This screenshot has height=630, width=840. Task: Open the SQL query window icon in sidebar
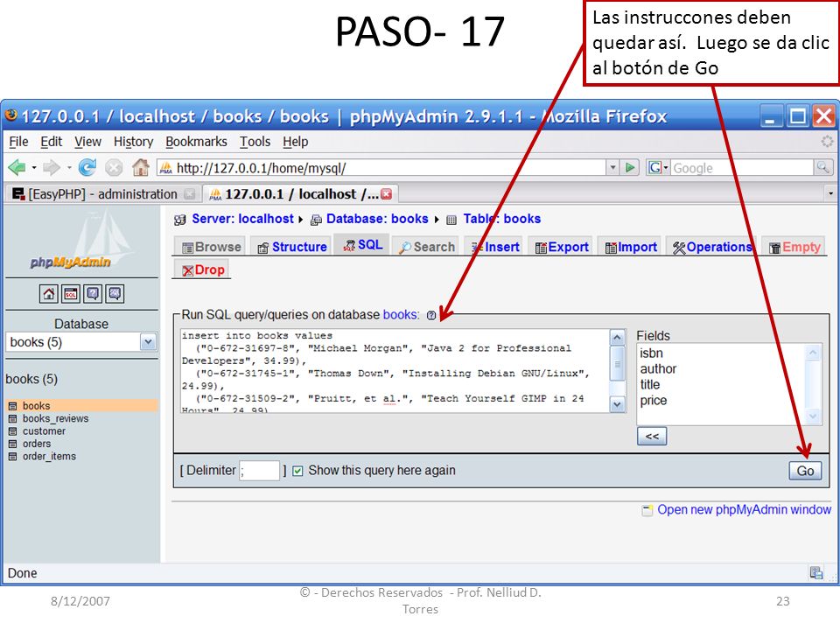[71, 294]
